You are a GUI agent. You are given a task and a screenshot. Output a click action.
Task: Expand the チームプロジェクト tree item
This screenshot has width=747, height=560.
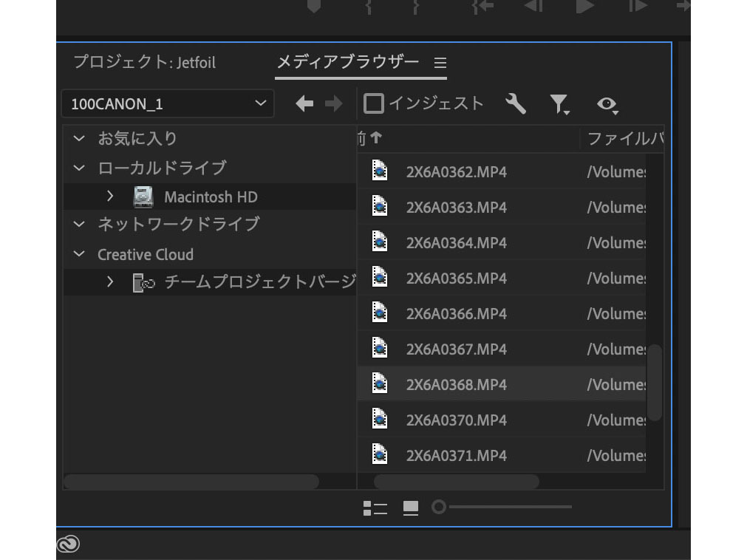tap(109, 281)
